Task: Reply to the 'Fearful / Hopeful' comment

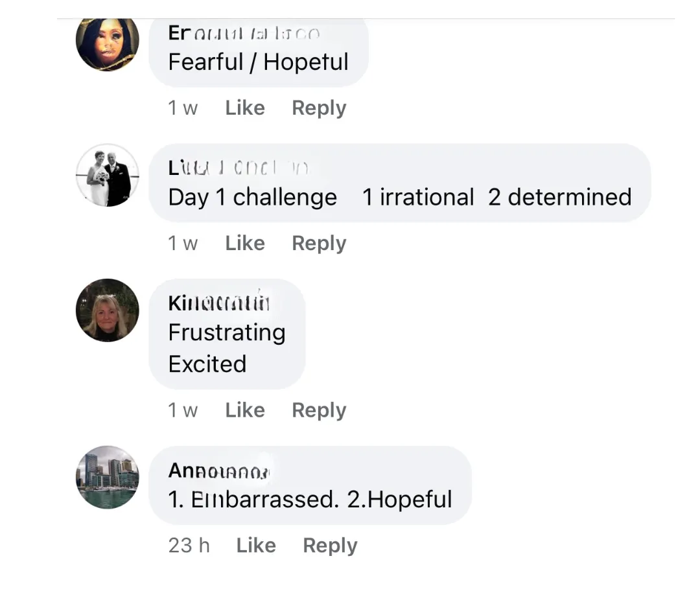Action: tap(319, 108)
